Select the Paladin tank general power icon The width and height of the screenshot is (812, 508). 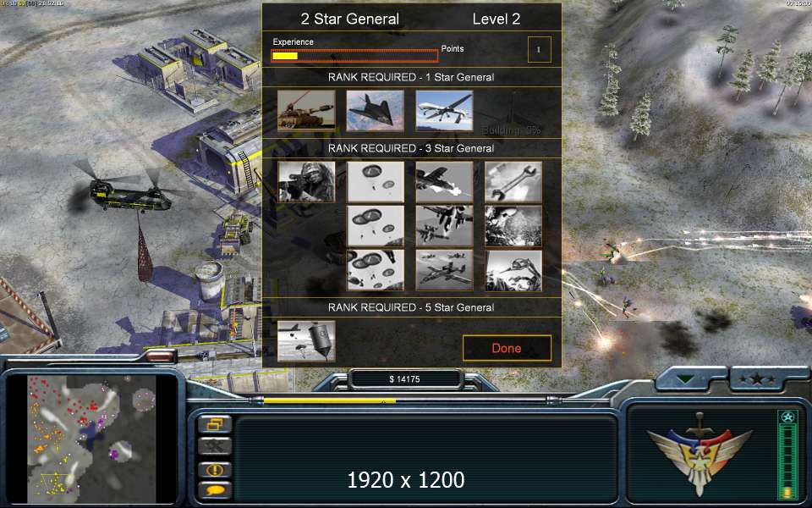pyautogui.click(x=306, y=110)
